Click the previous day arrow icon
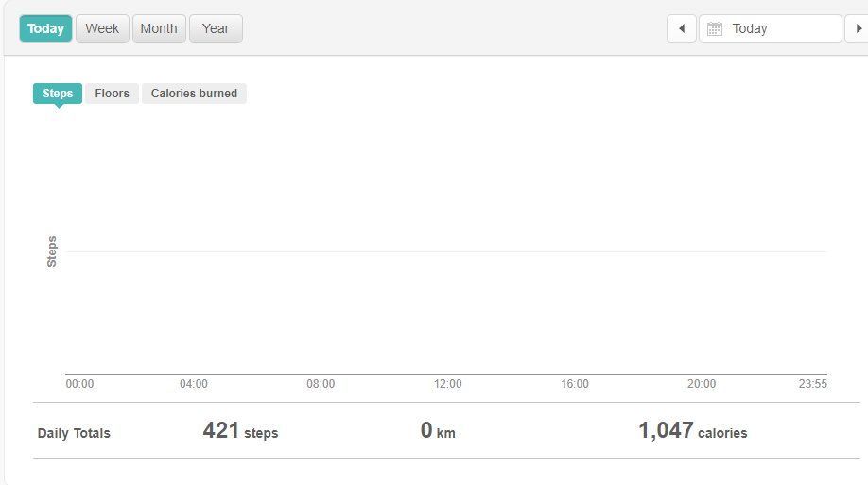The height and width of the screenshot is (485, 868). click(682, 28)
